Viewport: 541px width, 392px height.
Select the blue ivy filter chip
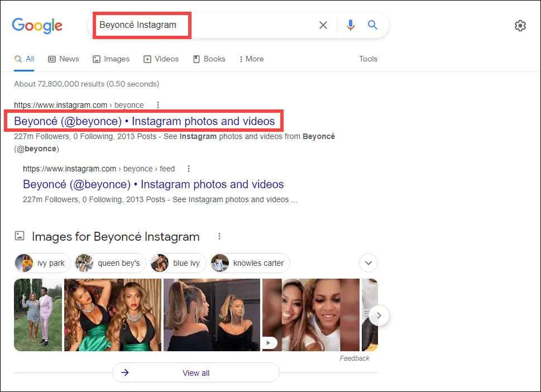178,263
